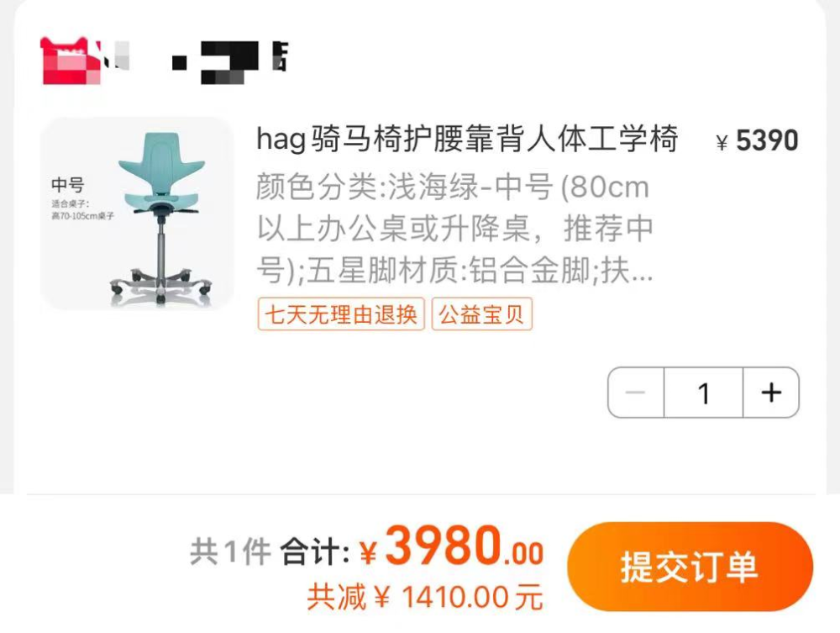Click the minus quantity button
The width and height of the screenshot is (840, 633).
(636, 393)
